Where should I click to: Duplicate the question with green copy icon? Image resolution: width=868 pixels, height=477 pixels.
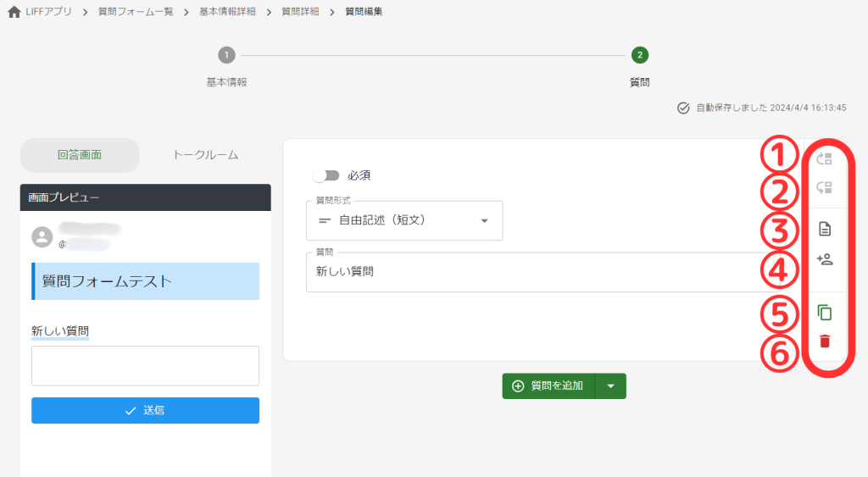[824, 313]
